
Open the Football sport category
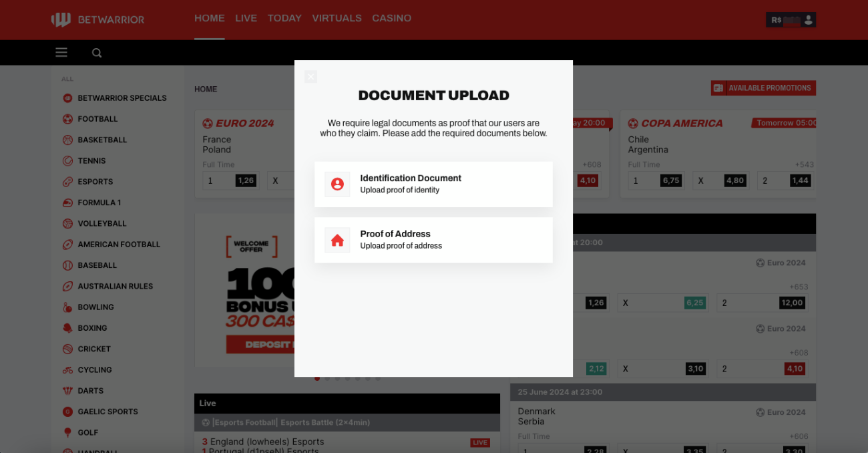[x=97, y=119]
